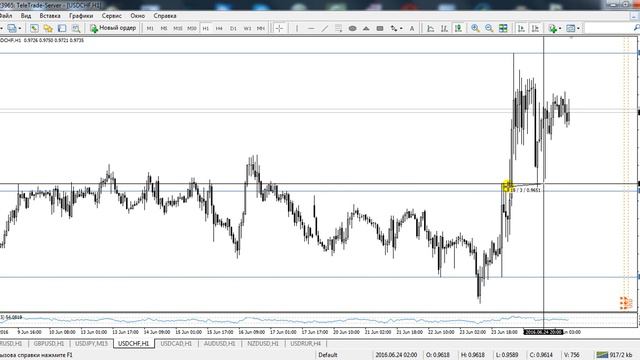
Task: Open the Вид menu
Action: tap(26, 16)
